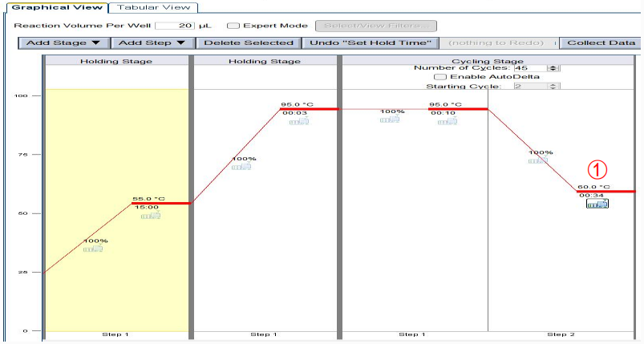Screen dimensions: 644x344
Task: Click the Reaction Volume Per Well field
Action: tap(180, 26)
